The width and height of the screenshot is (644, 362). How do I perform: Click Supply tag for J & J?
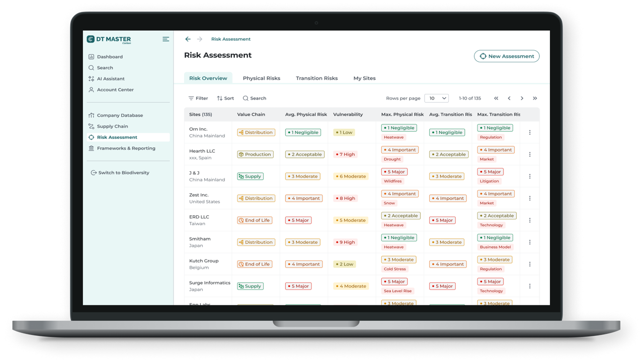(250, 176)
